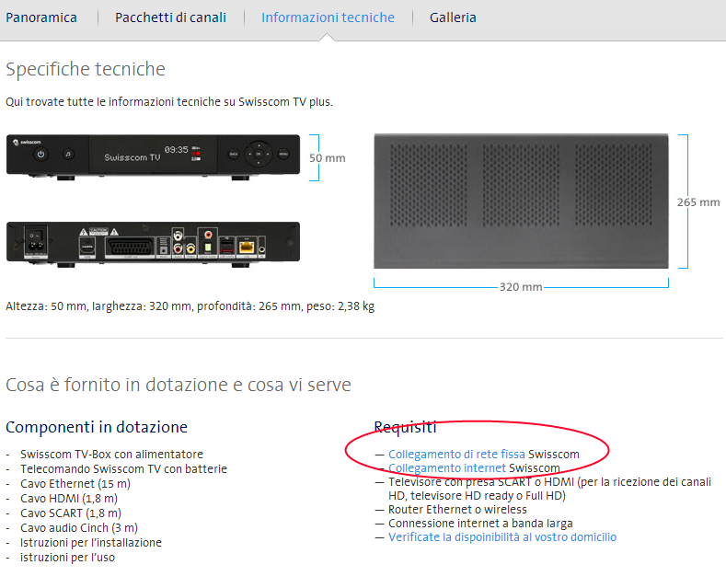Click Telecomando Swisscom TV con batterie item

point(123,469)
